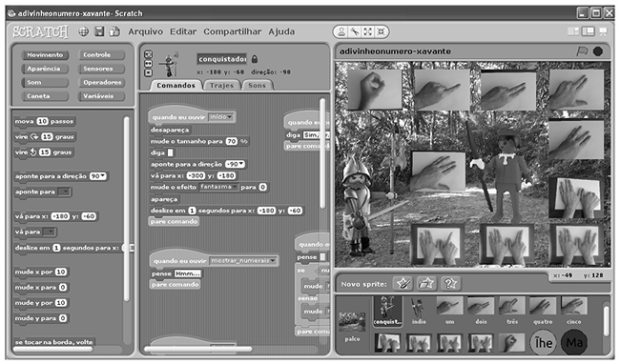Select the duplicate stamp tool
The height and width of the screenshot is (364, 620).
tap(341, 32)
